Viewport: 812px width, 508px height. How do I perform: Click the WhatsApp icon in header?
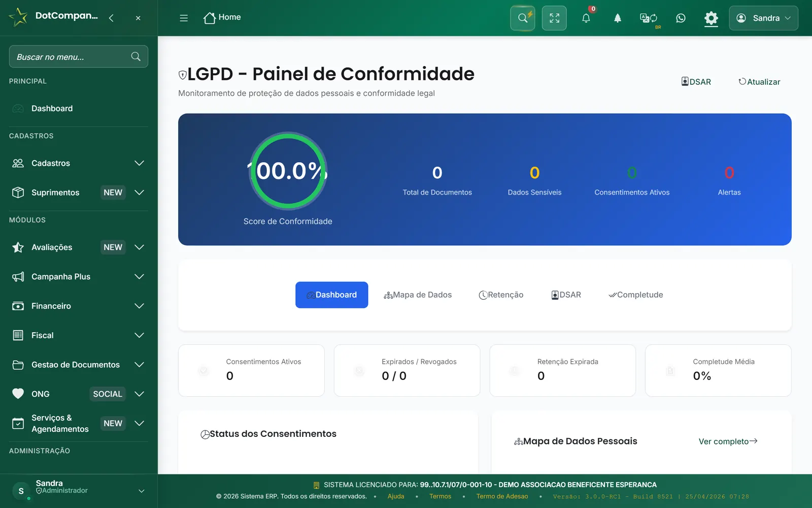click(x=681, y=18)
